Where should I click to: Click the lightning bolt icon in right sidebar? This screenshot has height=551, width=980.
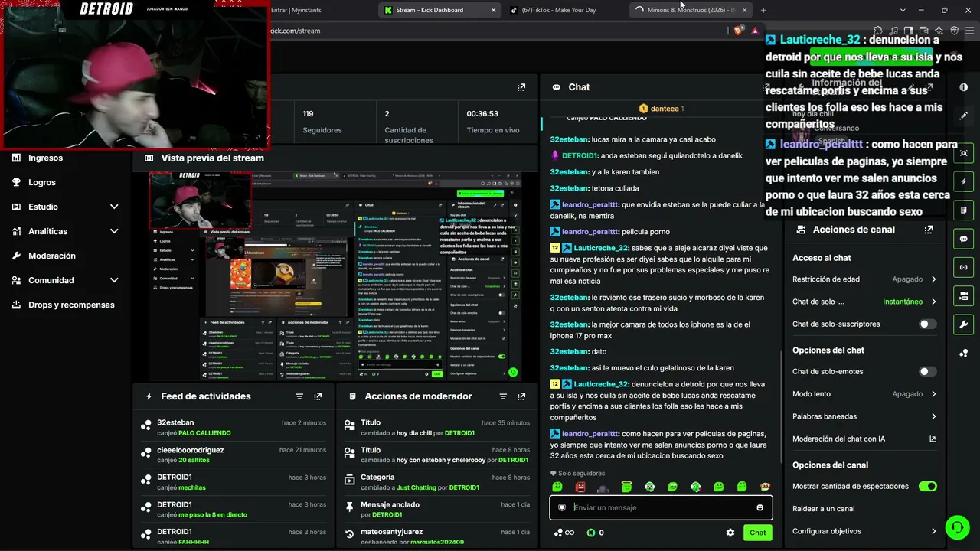[x=964, y=182]
